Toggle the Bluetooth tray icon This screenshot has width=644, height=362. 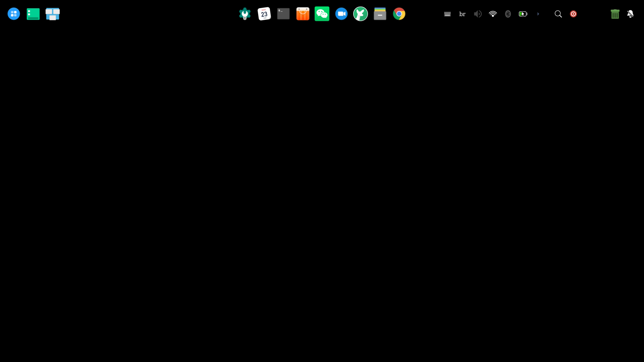click(508, 14)
